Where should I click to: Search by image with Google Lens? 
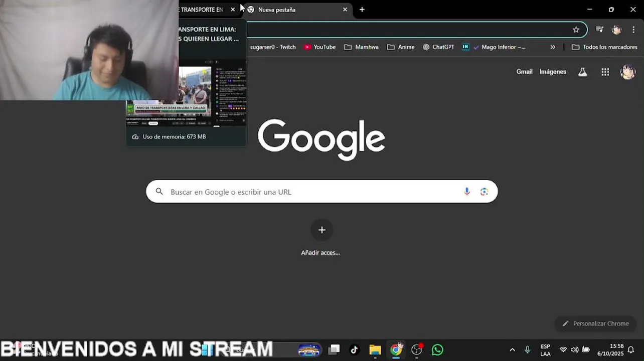tap(484, 192)
